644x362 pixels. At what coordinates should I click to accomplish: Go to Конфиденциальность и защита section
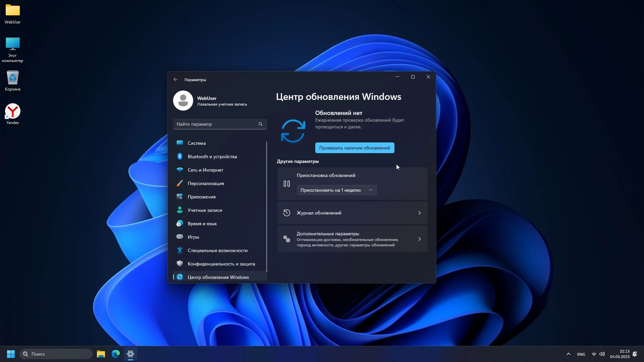(x=221, y=264)
